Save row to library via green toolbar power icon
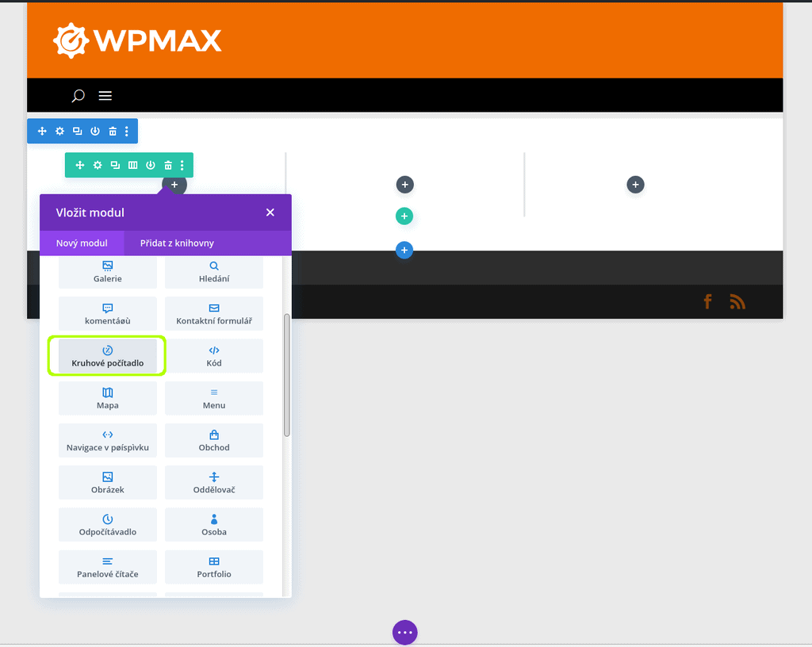 point(151,165)
